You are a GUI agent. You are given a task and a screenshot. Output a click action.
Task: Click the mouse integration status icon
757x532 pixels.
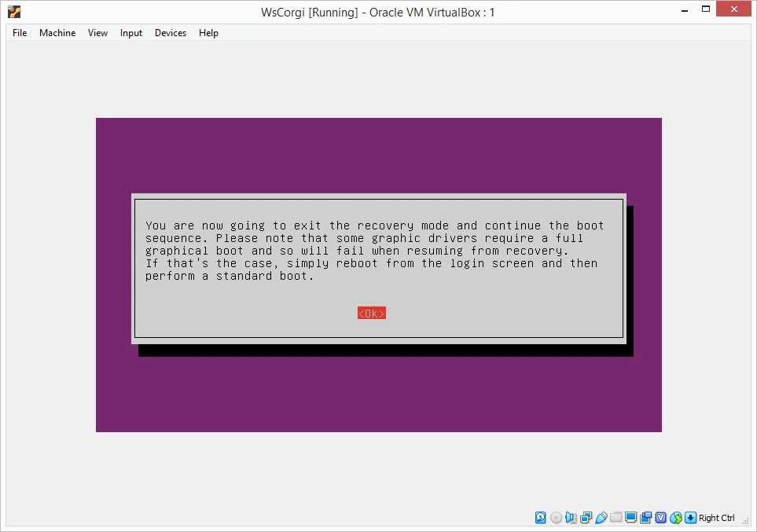(676, 518)
